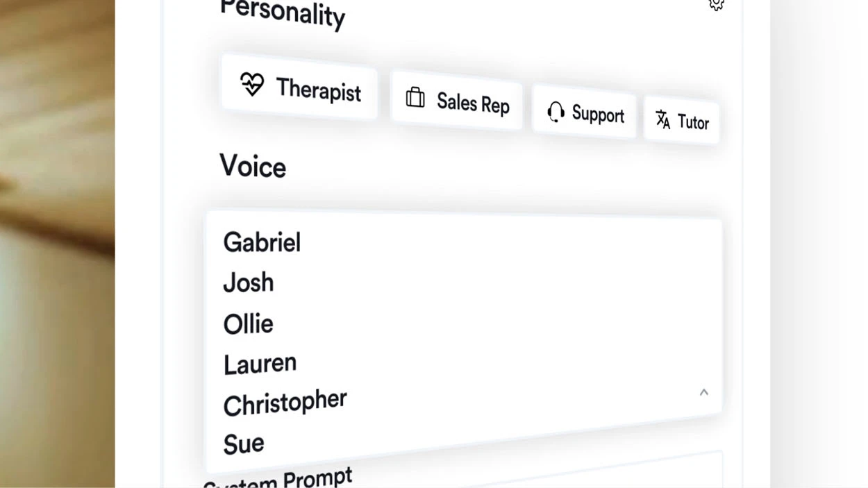This screenshot has width=868, height=488.
Task: Click the headset icon on Support
Action: click(x=556, y=111)
